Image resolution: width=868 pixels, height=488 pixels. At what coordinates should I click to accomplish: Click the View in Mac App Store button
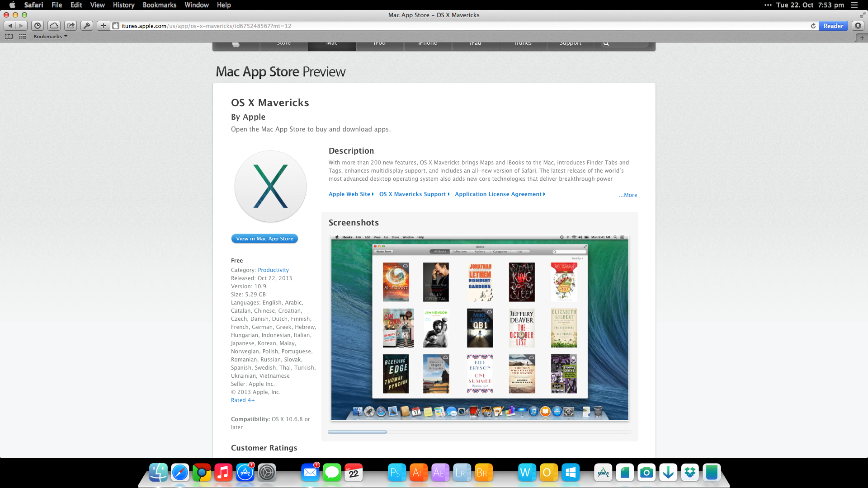[264, 239]
